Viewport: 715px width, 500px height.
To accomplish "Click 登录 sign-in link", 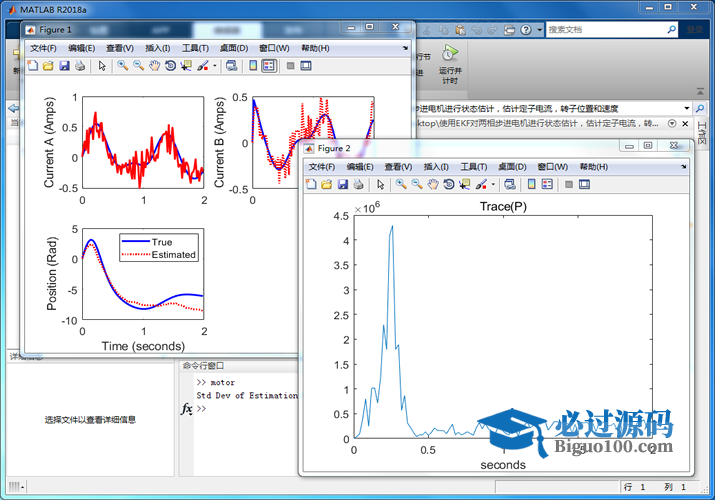I will point(695,30).
